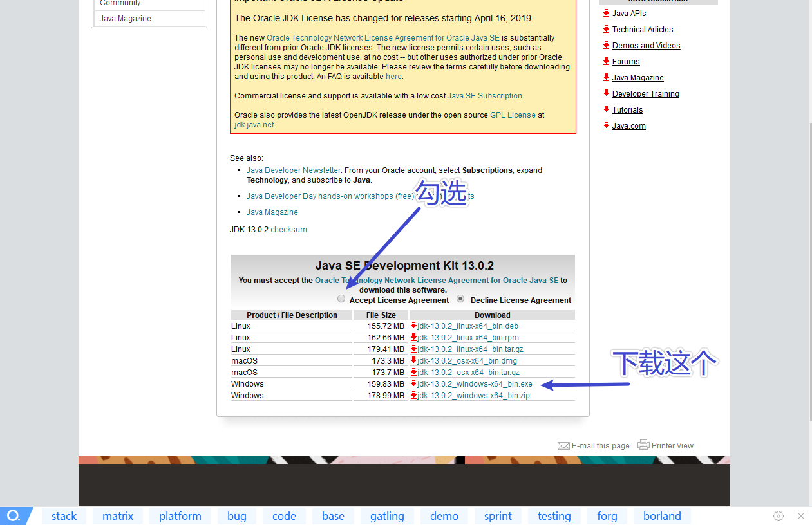
Task: Click red arrow icon beside Demos and Videos
Action: pos(606,45)
